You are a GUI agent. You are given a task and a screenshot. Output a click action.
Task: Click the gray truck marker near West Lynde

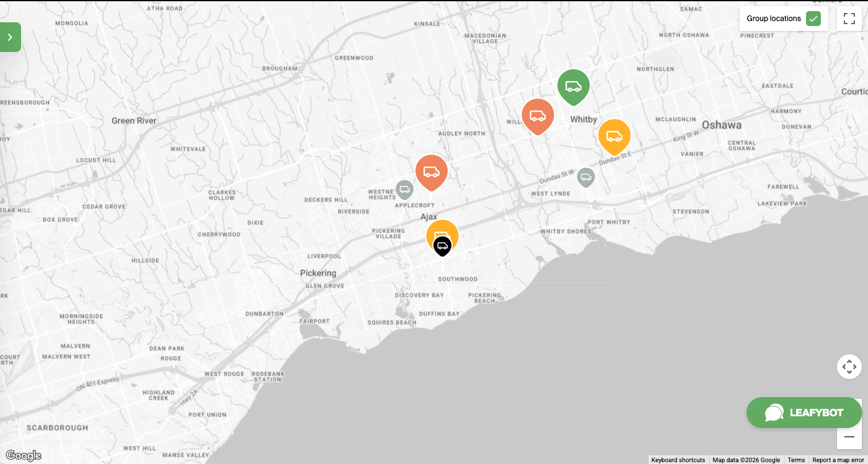(x=586, y=177)
